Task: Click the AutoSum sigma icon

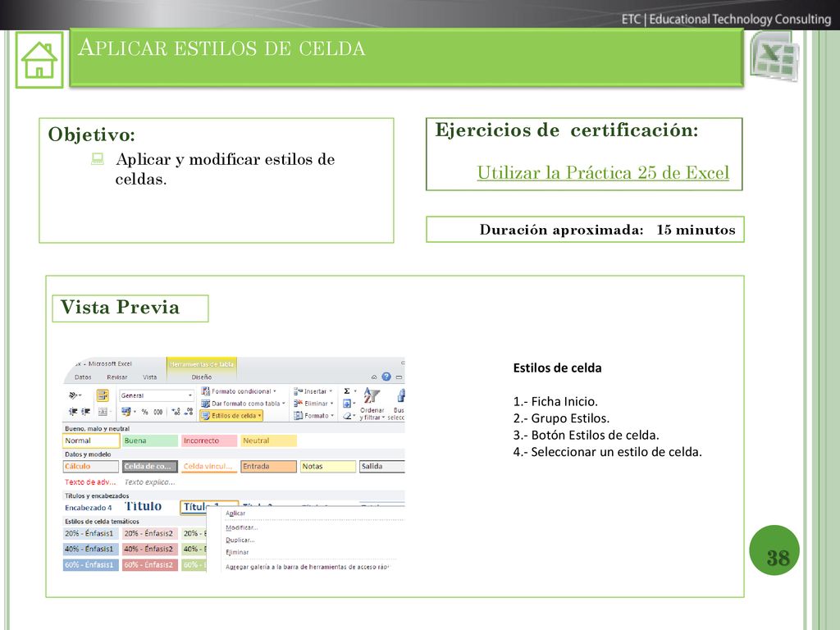Action: click(347, 391)
